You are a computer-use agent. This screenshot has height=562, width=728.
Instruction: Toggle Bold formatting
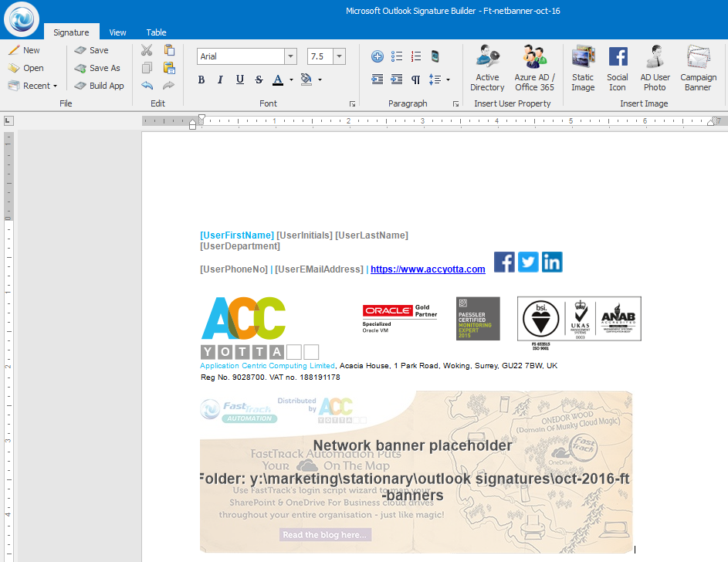[201, 80]
